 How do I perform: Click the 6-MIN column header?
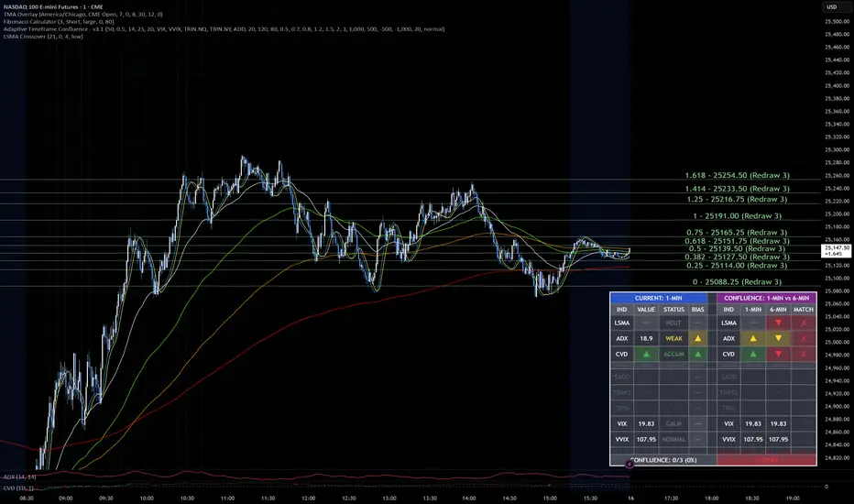778,310
